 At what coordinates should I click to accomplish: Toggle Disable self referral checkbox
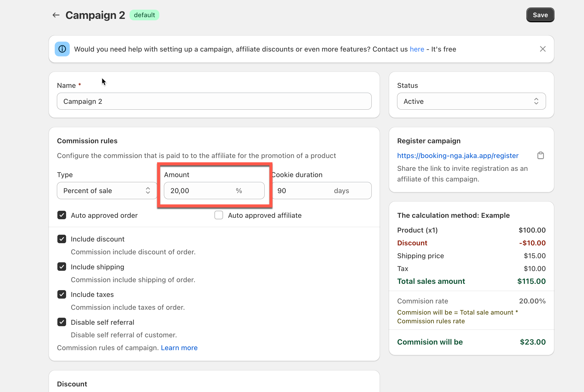click(62, 322)
